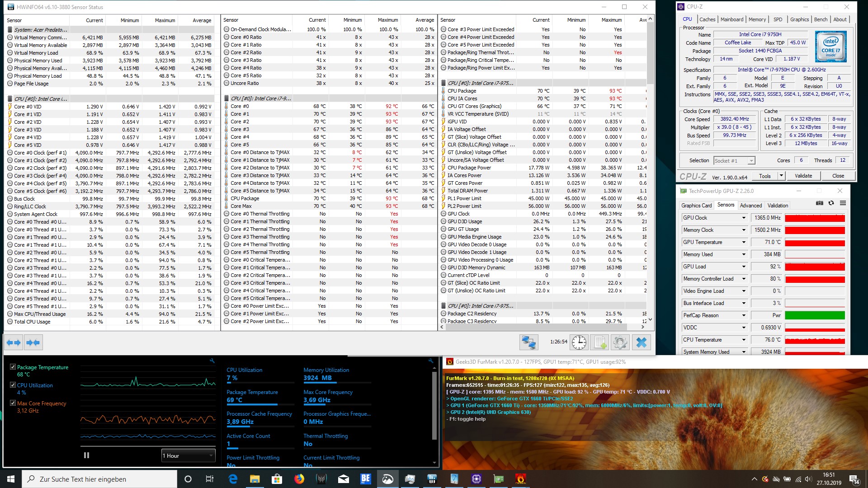Click the GPU-Z refresh icon
The image size is (868, 488).
[831, 203]
